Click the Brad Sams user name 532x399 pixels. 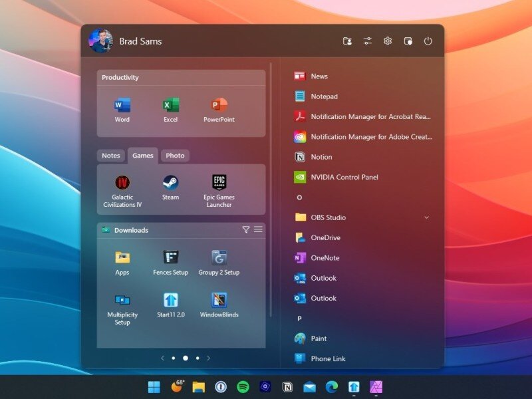[140, 41]
